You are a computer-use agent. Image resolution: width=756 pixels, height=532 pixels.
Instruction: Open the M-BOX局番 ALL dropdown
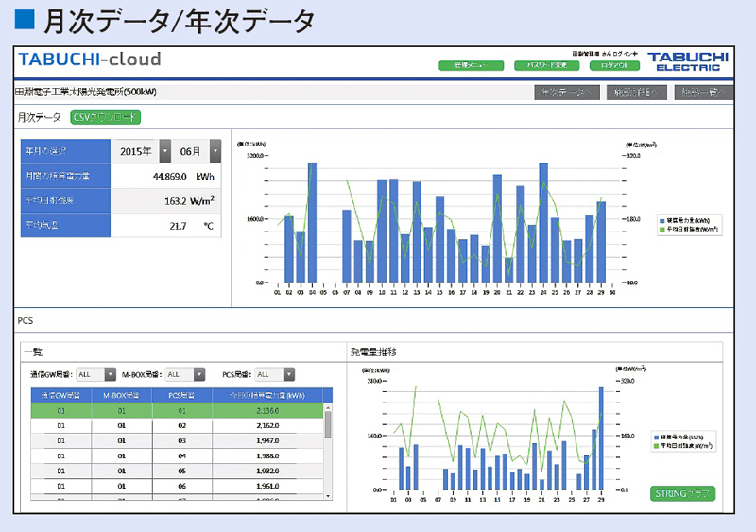(199, 374)
